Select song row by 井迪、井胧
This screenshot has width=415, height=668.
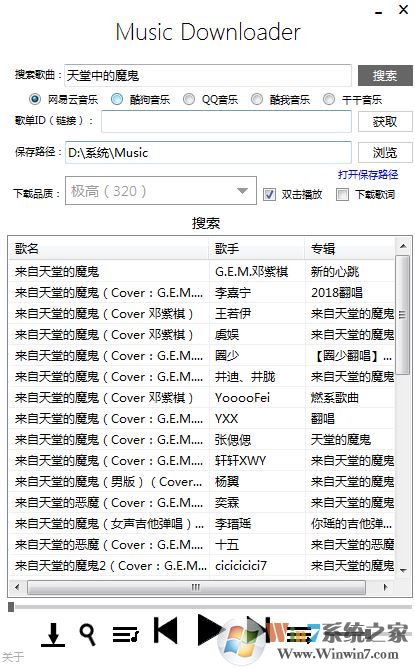click(x=202, y=377)
